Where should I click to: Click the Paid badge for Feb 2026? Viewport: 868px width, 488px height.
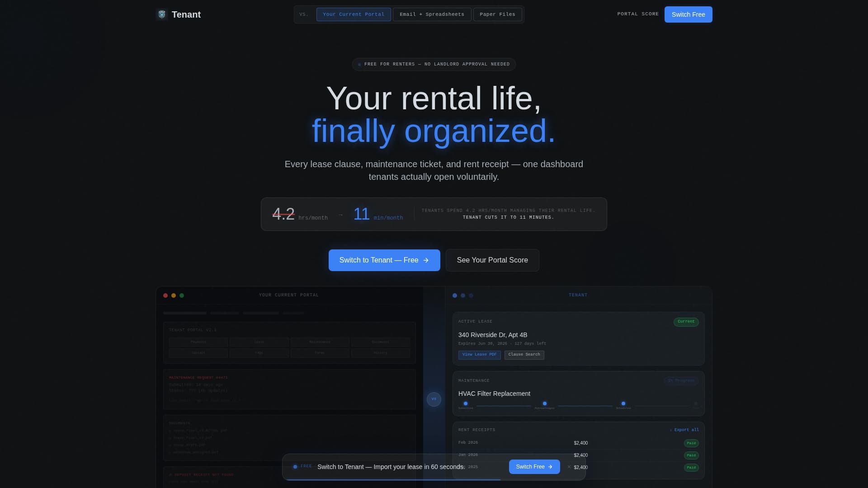pos(691,443)
